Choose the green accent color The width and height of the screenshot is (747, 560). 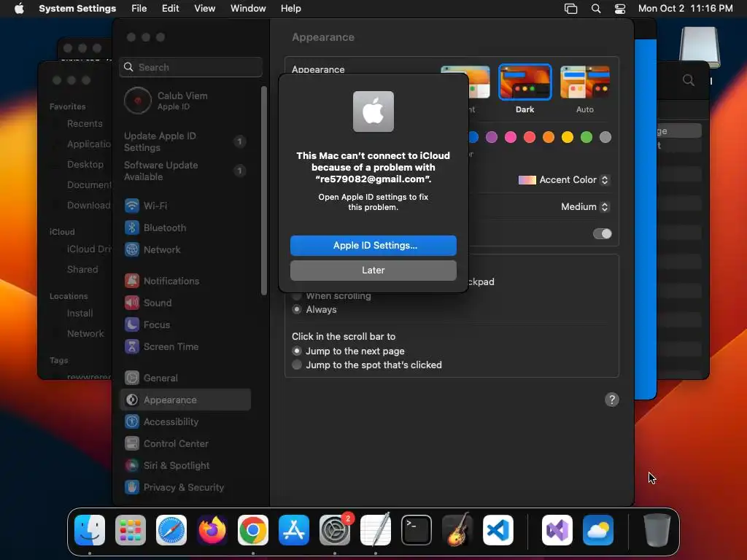(x=587, y=137)
